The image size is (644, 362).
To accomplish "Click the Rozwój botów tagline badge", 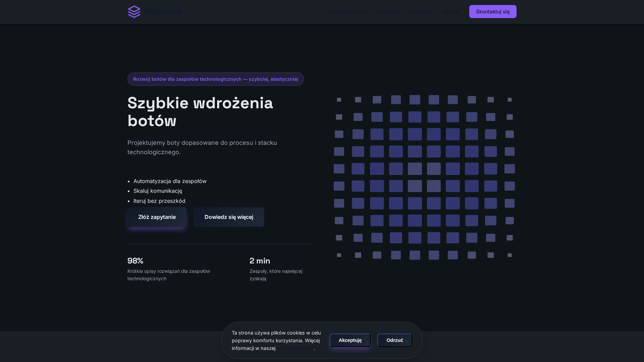I will (216, 79).
